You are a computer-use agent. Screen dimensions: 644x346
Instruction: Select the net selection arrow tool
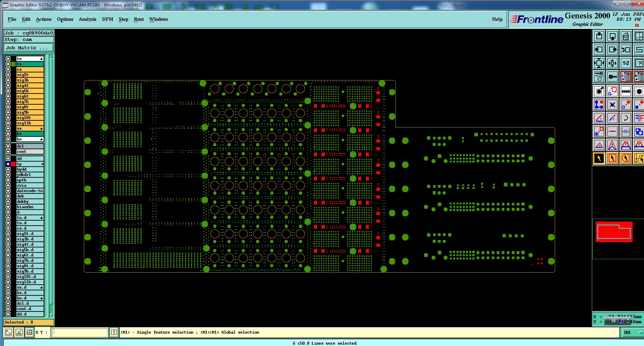point(639,158)
